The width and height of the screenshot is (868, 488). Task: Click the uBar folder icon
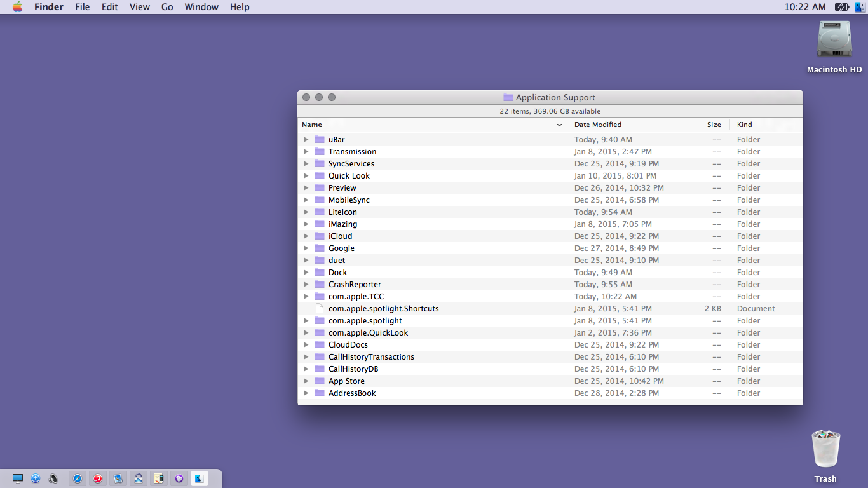point(320,140)
